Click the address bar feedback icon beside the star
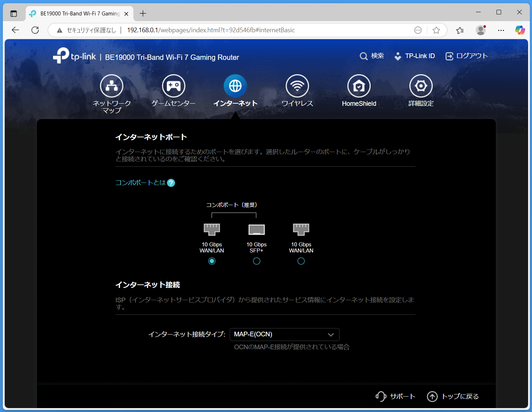 coord(418,30)
